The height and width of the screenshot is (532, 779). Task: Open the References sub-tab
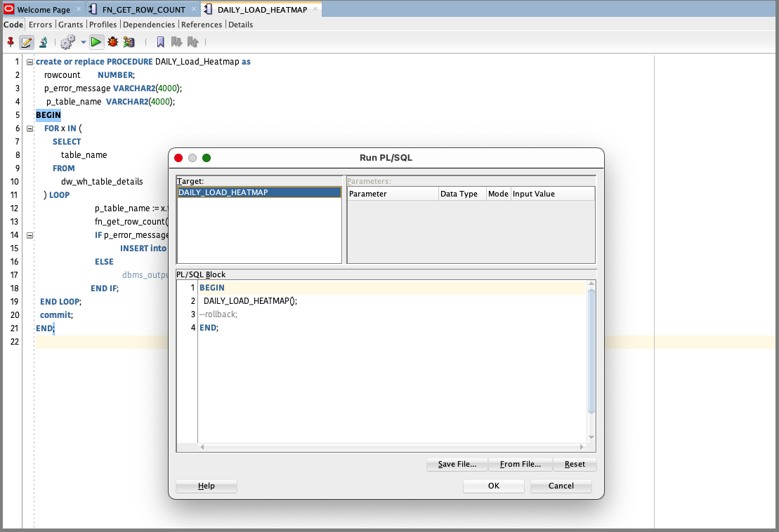pos(202,25)
